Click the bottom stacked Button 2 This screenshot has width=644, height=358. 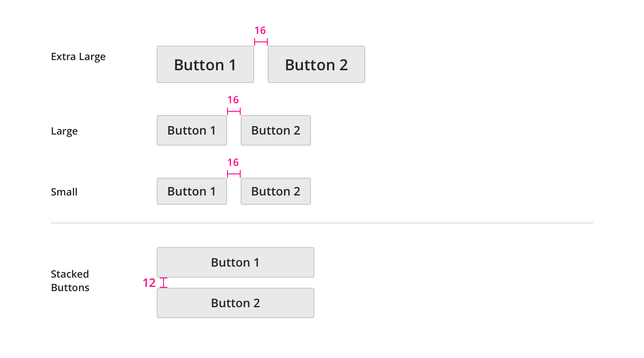coord(236,303)
